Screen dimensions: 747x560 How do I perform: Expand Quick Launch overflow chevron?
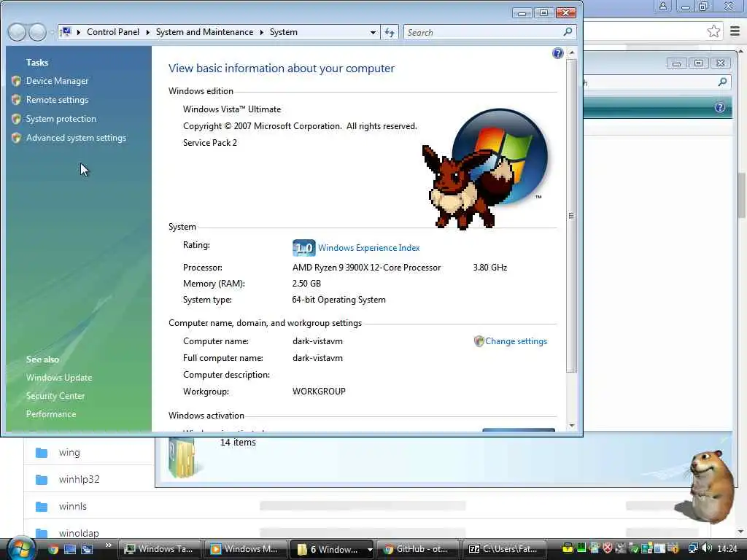109,545
